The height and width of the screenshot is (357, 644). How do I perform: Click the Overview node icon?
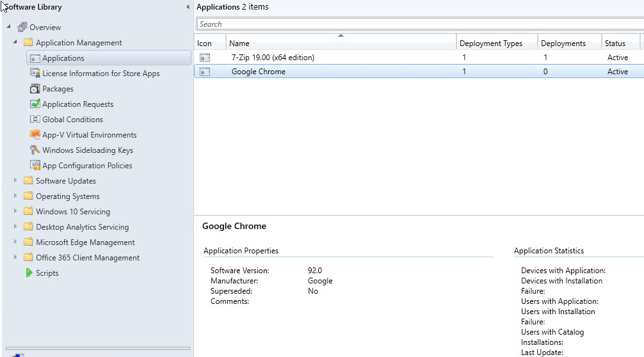22,28
